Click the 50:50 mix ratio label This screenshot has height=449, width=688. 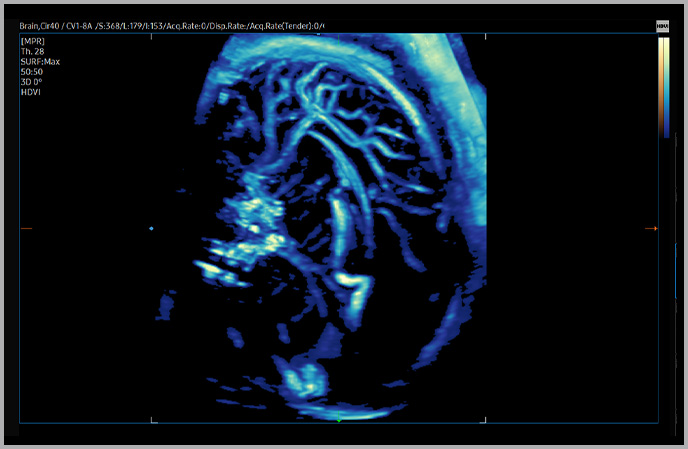tap(30, 72)
